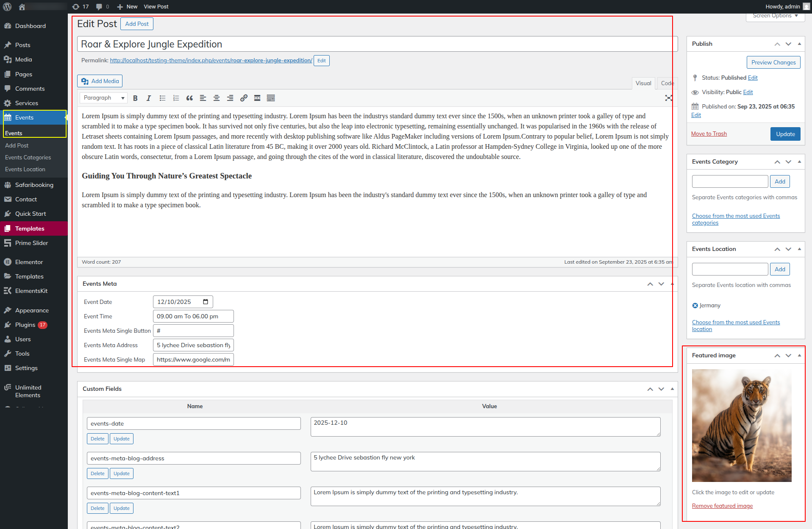Click the Bold formatting icon
Screen dimensions: 812x529
[x=135, y=98]
